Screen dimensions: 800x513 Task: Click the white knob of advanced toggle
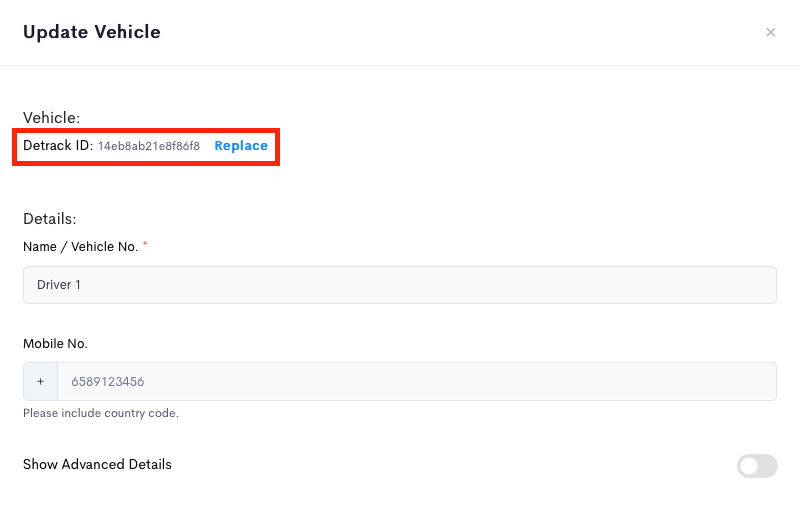[x=749, y=466]
